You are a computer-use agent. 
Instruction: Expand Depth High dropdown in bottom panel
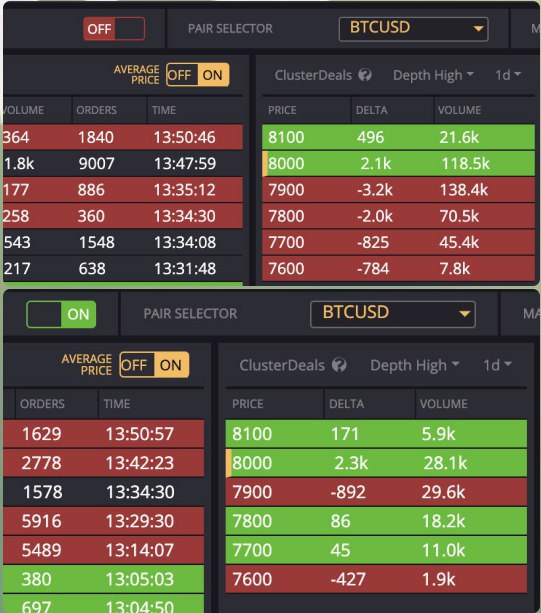pos(414,365)
